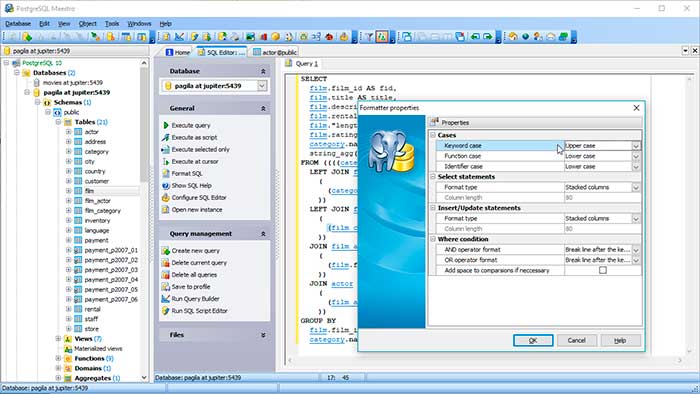Open the Keyword case dropdown
Image resolution: width=700 pixels, height=394 pixels.
click(x=636, y=146)
